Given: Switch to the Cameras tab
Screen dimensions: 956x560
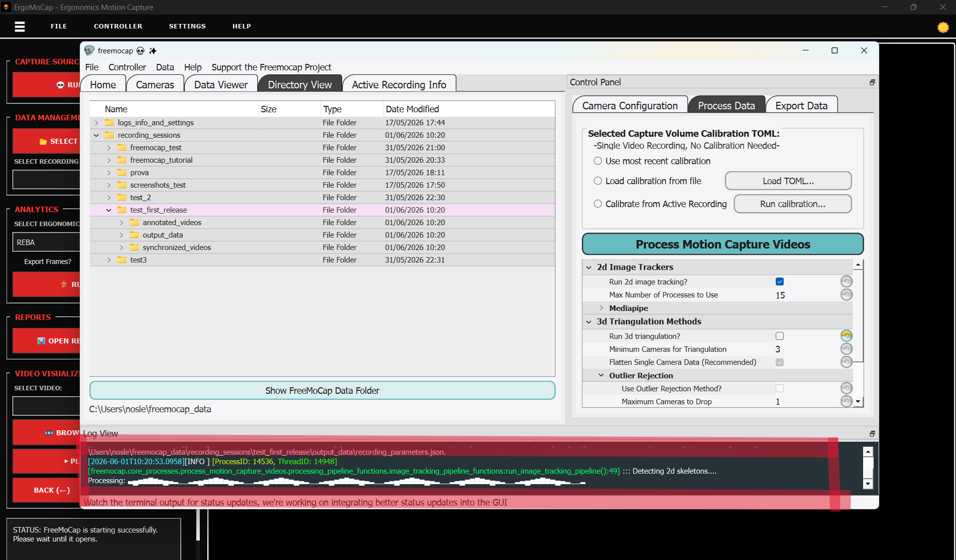Looking at the screenshot, I should point(155,84).
